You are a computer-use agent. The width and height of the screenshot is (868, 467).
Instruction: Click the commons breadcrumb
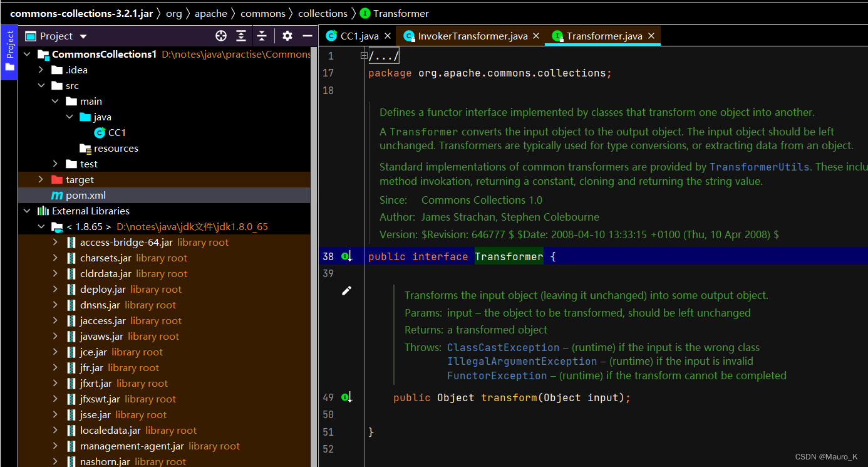[263, 13]
